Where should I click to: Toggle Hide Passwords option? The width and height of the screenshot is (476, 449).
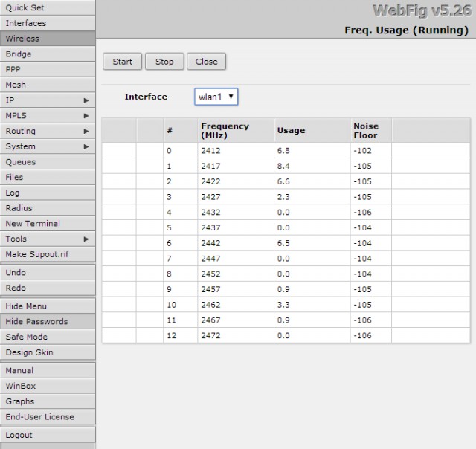[48, 322]
